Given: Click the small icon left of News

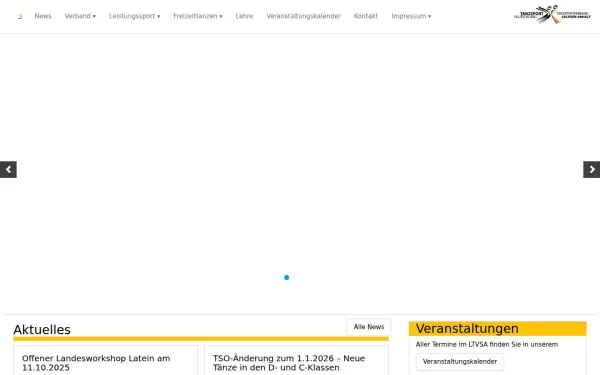Looking at the screenshot, I should [20, 16].
